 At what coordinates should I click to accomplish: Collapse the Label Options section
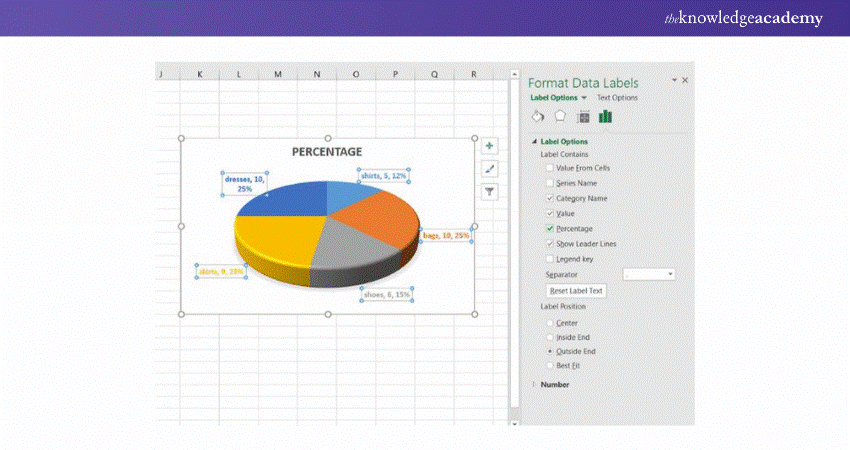(535, 142)
